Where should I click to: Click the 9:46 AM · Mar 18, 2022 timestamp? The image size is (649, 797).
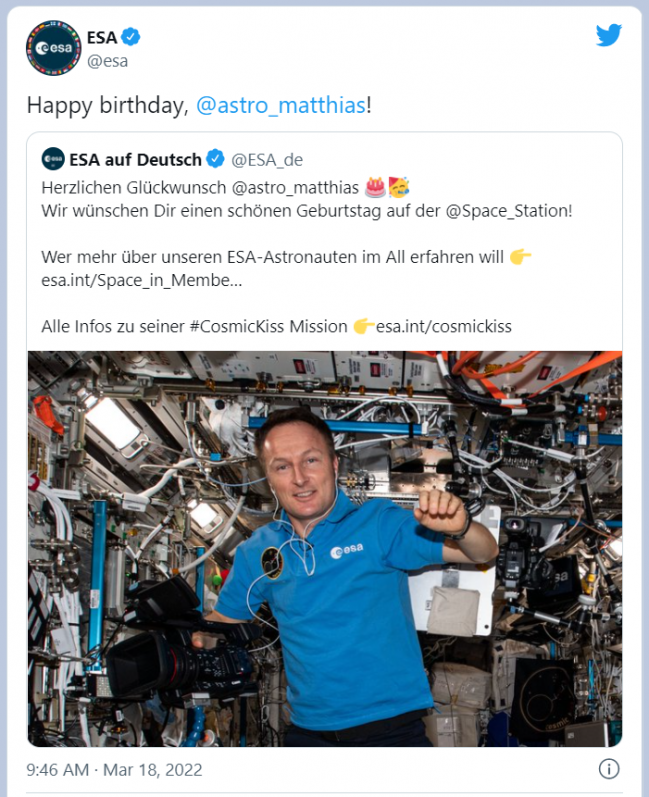coord(114,769)
